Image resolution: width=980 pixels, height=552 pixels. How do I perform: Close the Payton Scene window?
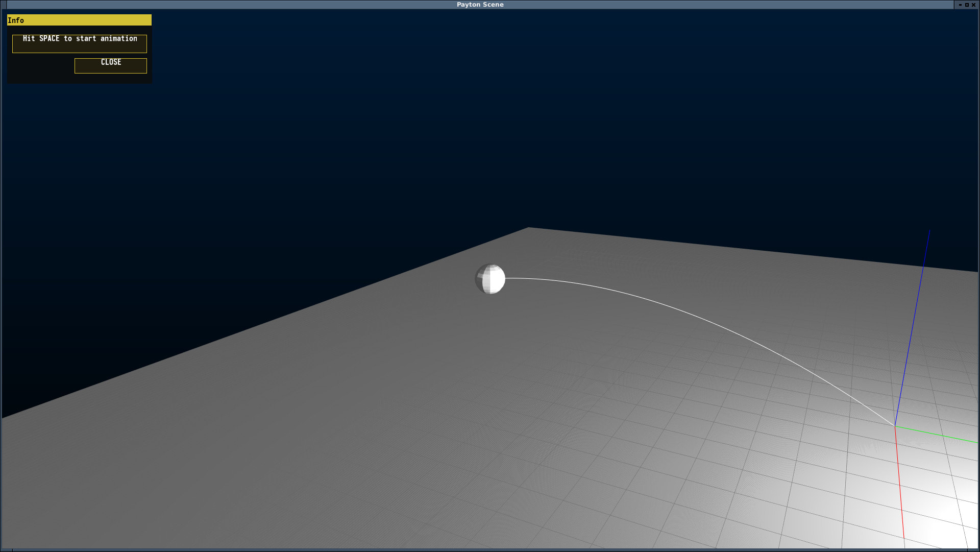click(x=973, y=5)
